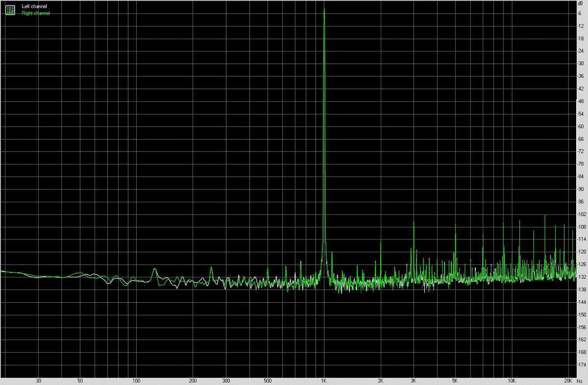Select the Left channel legend label

[x=34, y=6]
